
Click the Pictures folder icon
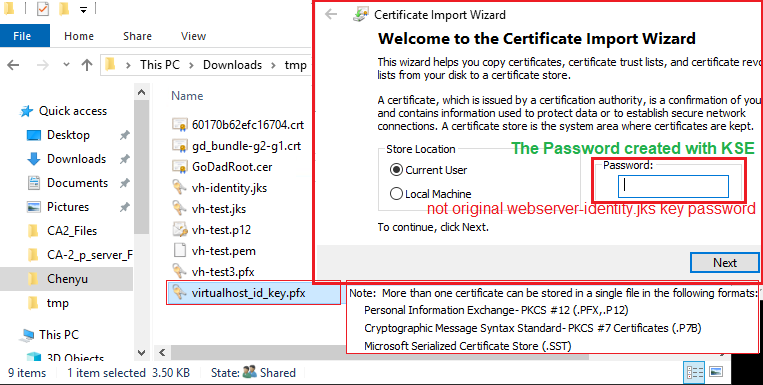point(34,207)
